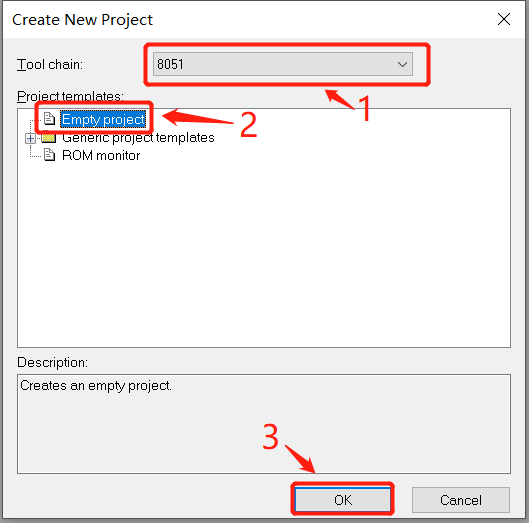Click the Create New Project title text
Screen dimensions: 529x523
82,20
